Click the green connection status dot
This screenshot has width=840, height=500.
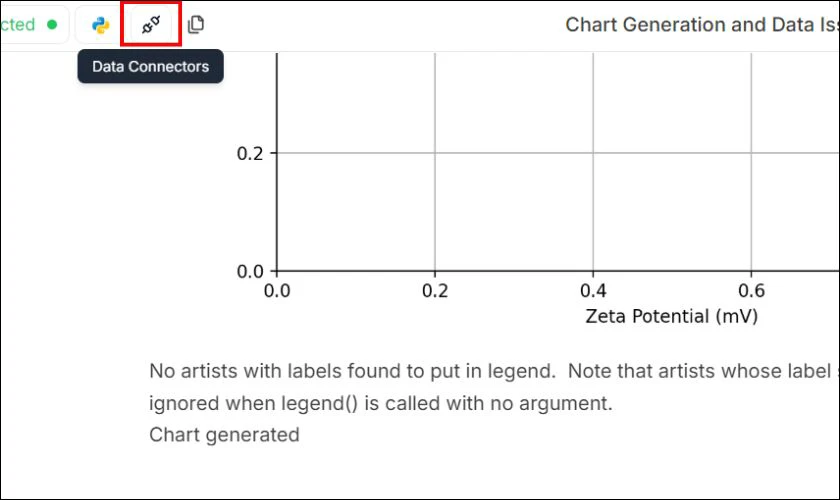[52, 25]
